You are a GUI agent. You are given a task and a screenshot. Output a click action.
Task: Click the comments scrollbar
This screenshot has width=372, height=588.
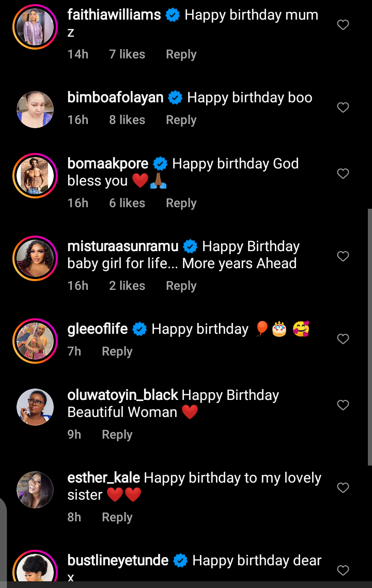click(369, 336)
